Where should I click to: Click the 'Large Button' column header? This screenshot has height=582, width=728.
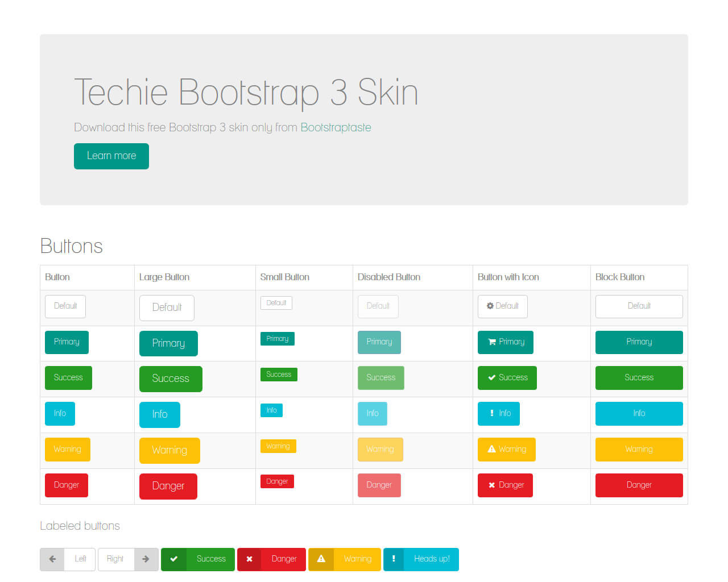click(x=164, y=277)
